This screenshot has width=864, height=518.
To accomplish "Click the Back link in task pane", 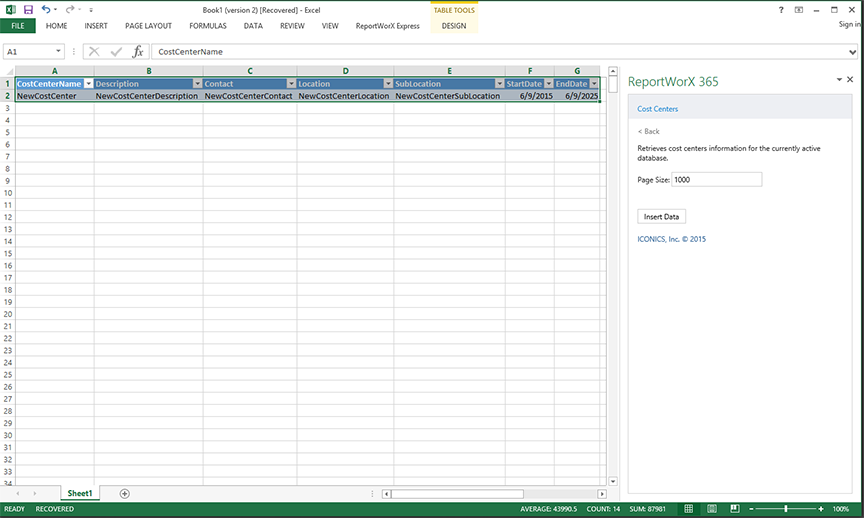I will [x=649, y=131].
